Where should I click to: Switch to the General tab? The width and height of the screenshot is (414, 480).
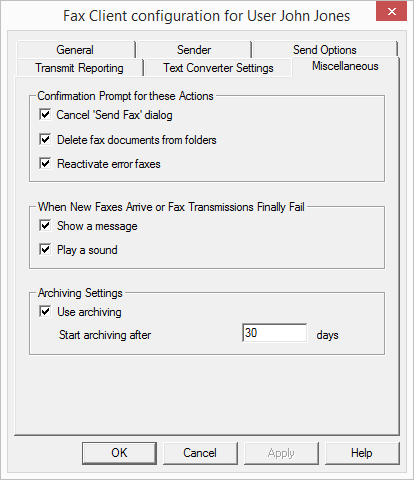pos(75,50)
